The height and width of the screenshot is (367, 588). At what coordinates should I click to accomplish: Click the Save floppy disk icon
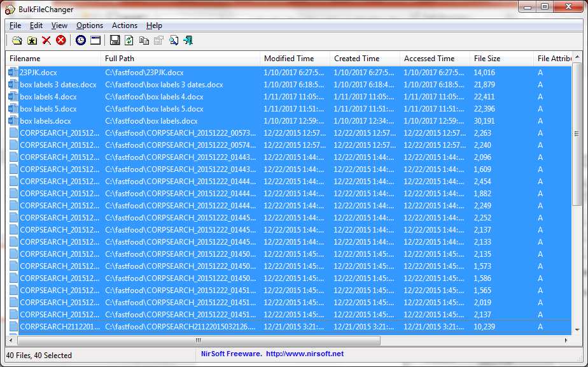[115, 40]
